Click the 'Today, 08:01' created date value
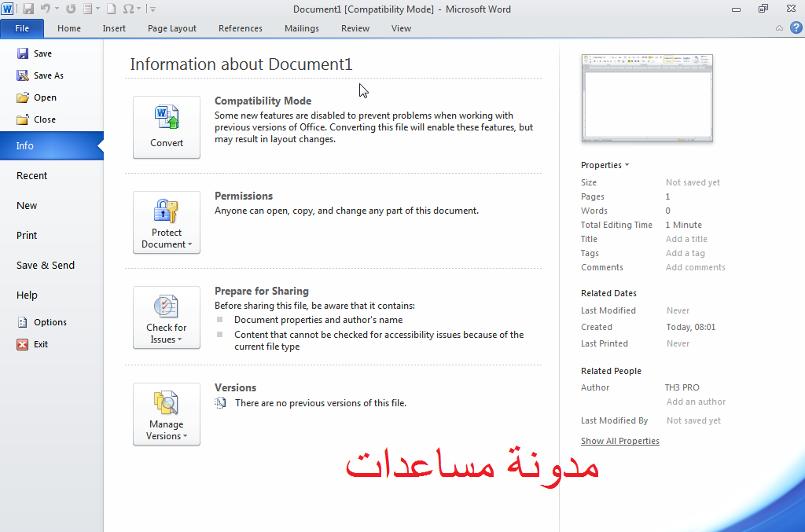Screen dimensions: 805x532 point(690,327)
